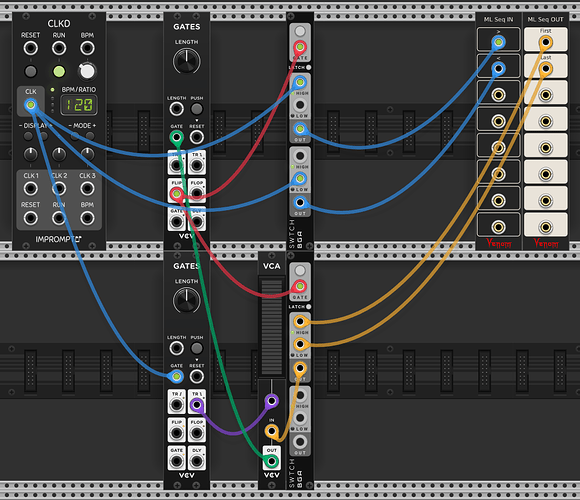Image resolution: width=580 pixels, height=500 pixels.
Task: Click the white BPM knob on CLKD
Action: tap(87, 71)
